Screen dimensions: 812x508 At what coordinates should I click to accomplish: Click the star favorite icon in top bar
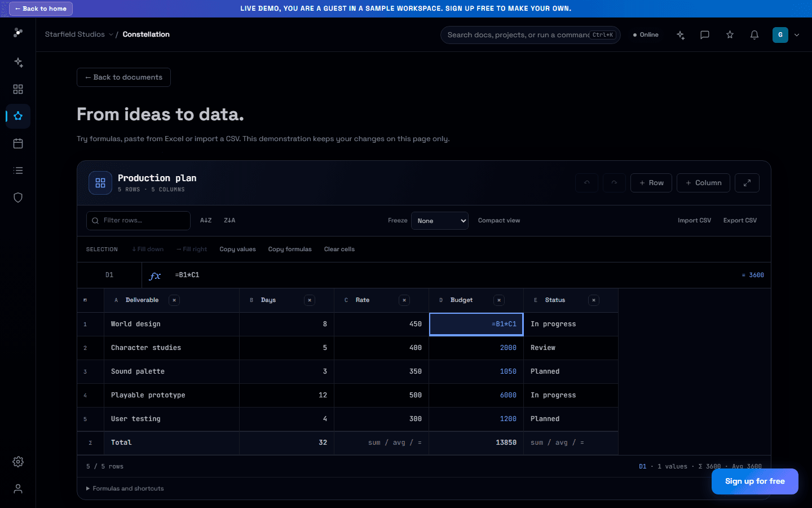730,35
